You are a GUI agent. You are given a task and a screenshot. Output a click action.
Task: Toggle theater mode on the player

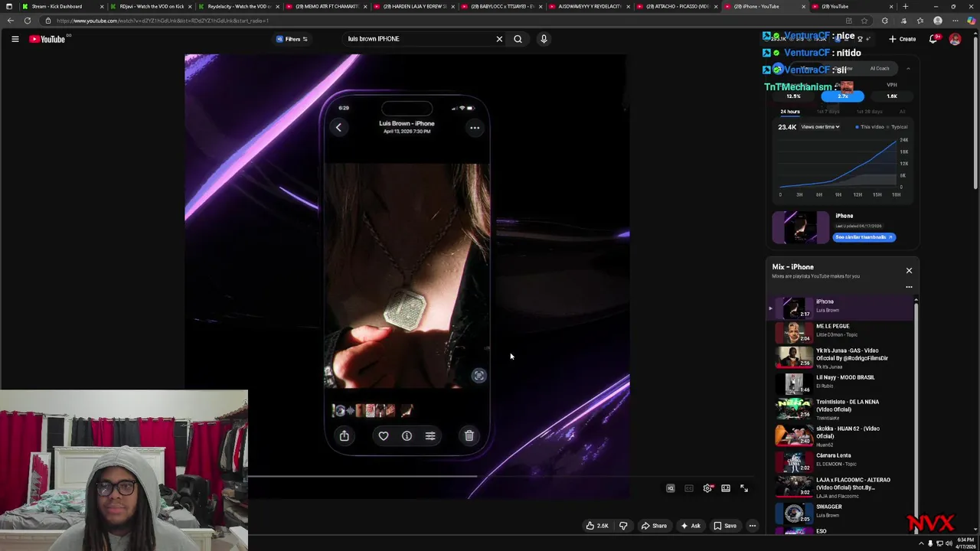point(726,488)
